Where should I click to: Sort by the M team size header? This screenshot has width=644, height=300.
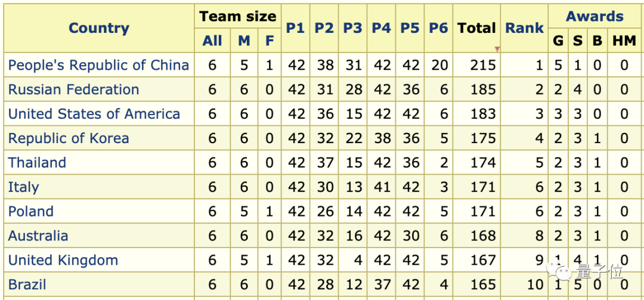pyautogui.click(x=244, y=41)
